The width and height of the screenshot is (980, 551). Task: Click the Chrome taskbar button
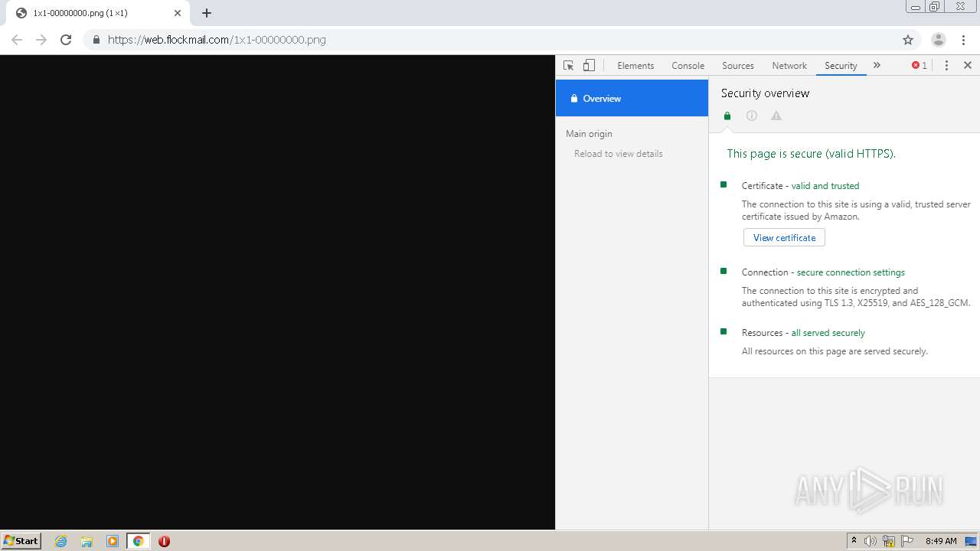click(138, 541)
